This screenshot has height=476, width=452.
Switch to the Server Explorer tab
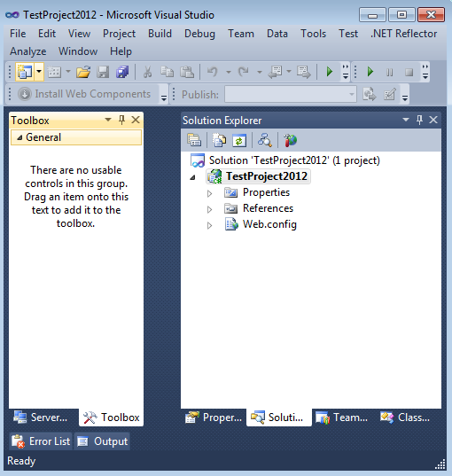point(41,417)
